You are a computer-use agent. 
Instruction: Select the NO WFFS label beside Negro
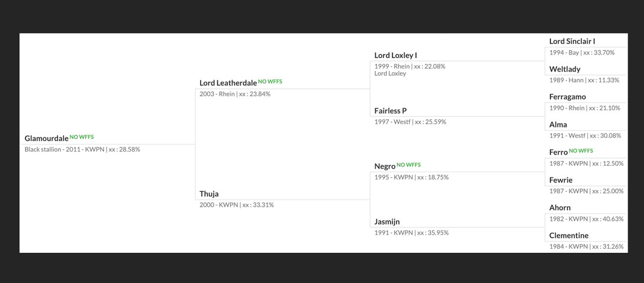pos(408,165)
